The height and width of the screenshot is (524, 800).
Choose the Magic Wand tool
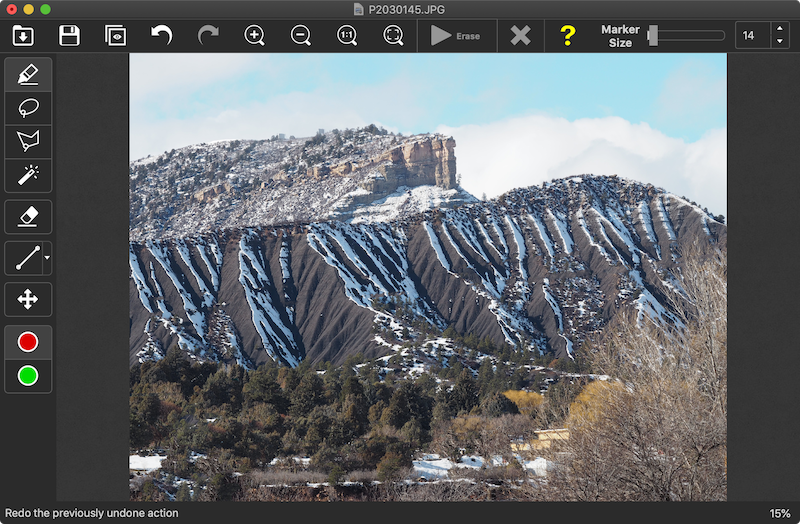[28, 175]
